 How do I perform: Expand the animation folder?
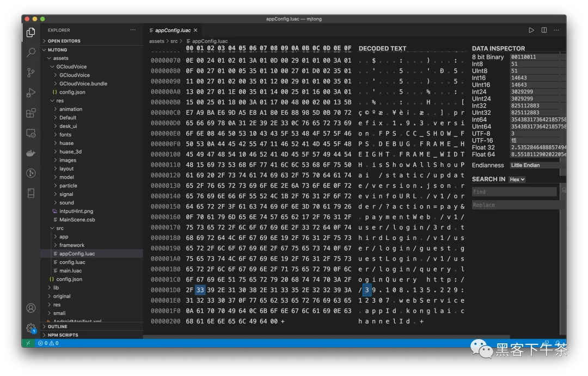(92, 109)
